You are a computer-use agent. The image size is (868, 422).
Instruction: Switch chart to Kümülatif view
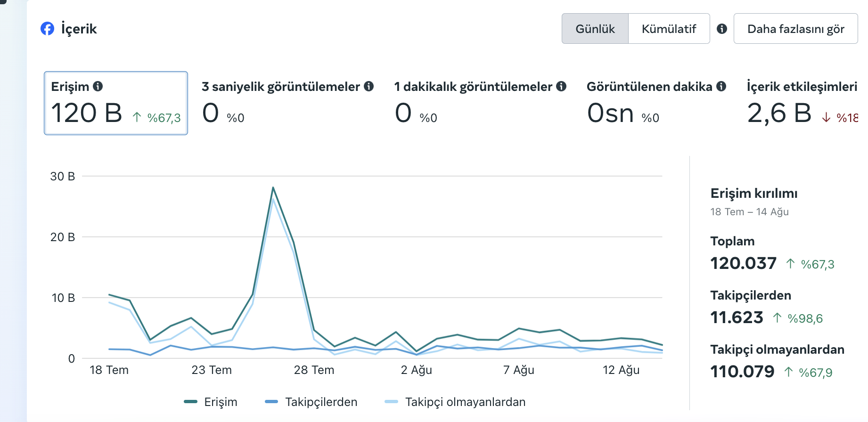tap(669, 29)
